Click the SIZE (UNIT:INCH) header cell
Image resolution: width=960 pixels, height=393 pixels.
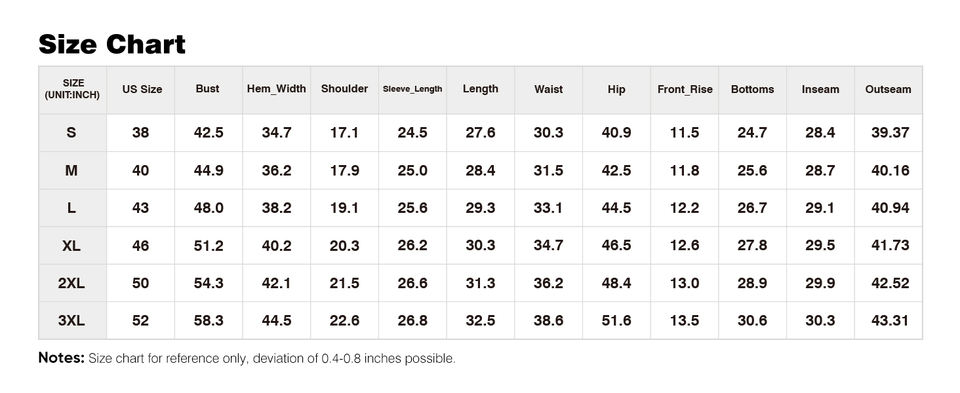tap(73, 89)
